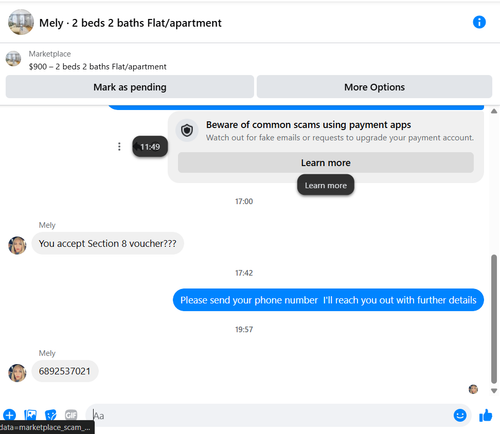Open the small Marketplace listing thumbnail
This screenshot has width=500, height=434.
[x=13, y=59]
